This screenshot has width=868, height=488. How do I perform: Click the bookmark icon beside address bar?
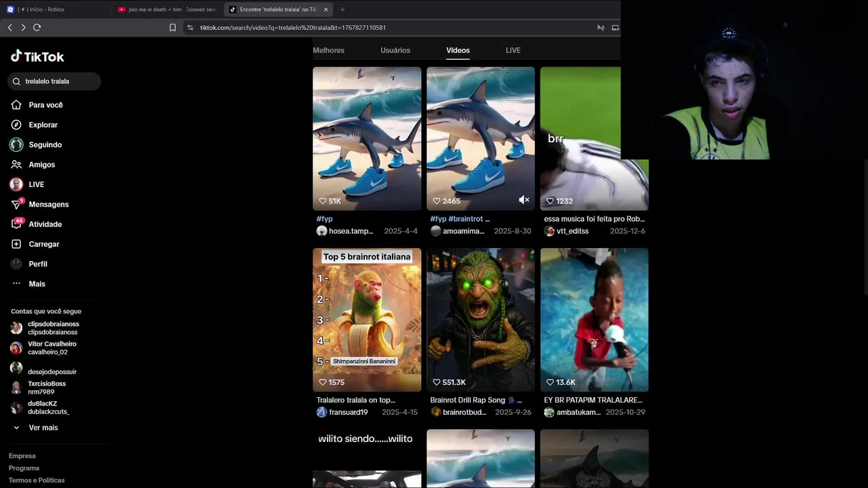[172, 28]
